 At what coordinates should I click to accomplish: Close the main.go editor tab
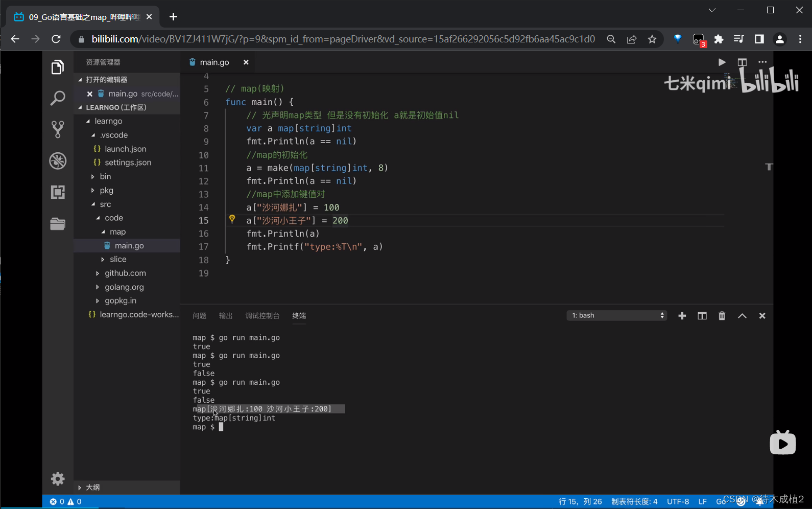(x=246, y=62)
